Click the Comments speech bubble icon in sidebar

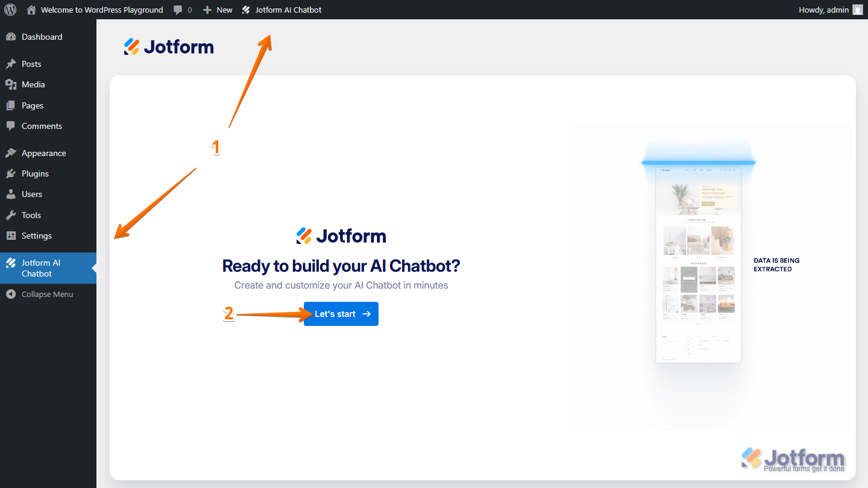pos(11,126)
